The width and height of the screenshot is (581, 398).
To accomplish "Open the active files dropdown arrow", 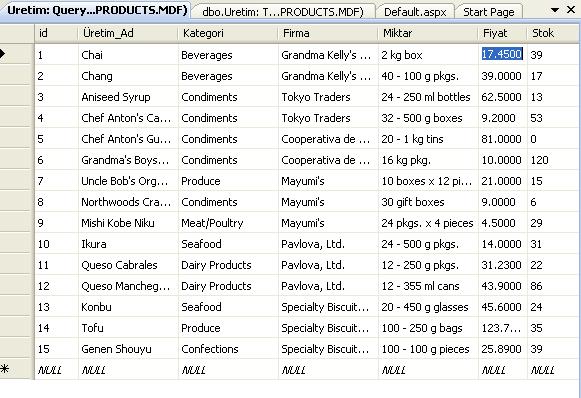I will click(x=555, y=10).
